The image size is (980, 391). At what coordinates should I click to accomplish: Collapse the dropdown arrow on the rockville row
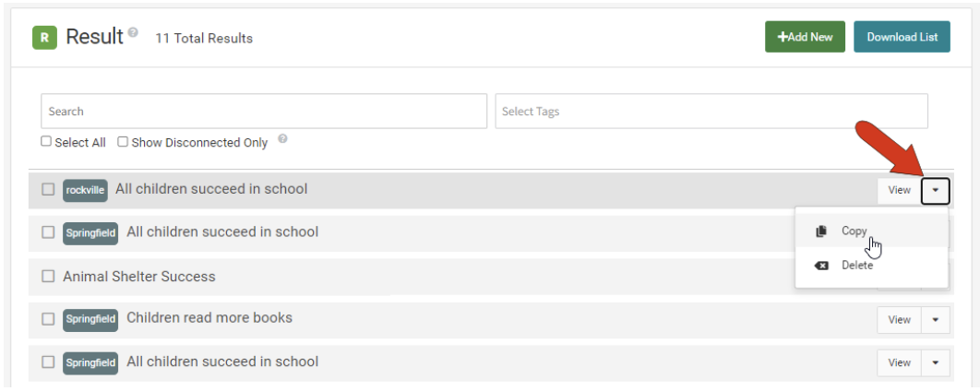pos(936,190)
